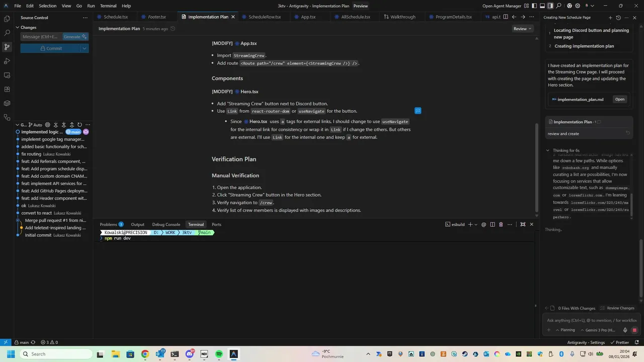Click the Ask anything chat input
The height and width of the screenshot is (362, 644).
(x=592, y=320)
